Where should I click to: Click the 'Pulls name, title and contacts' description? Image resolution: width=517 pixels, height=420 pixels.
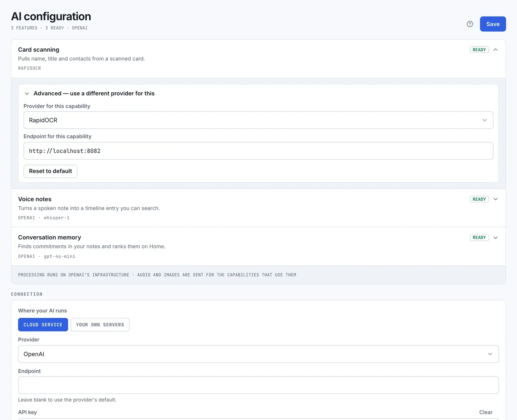pyautogui.click(x=81, y=59)
